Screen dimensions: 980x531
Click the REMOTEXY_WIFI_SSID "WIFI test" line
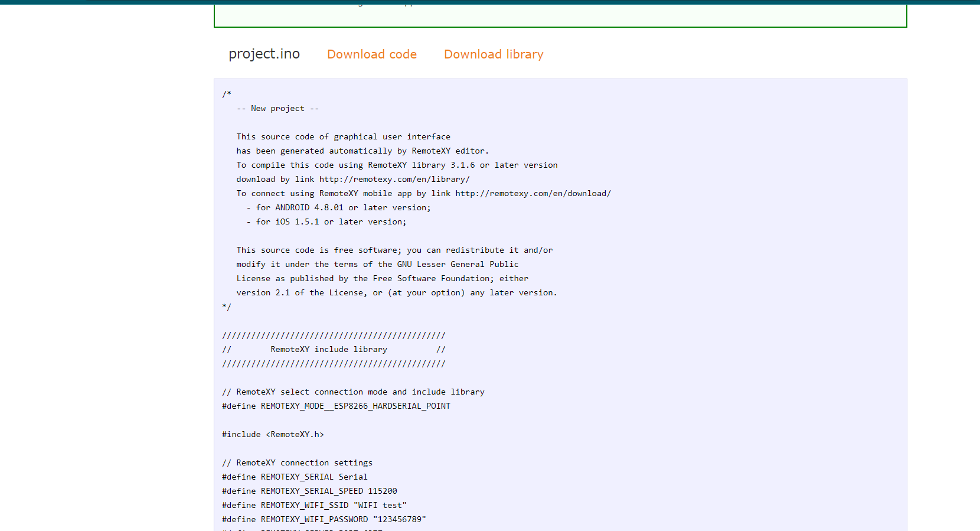314,506
